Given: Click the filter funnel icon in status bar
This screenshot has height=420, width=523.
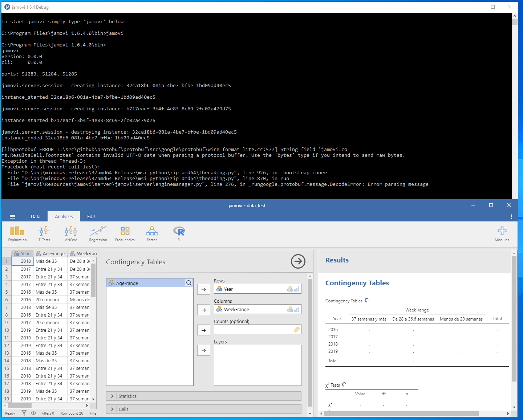Looking at the screenshot, I should pyautogui.click(x=24, y=413).
